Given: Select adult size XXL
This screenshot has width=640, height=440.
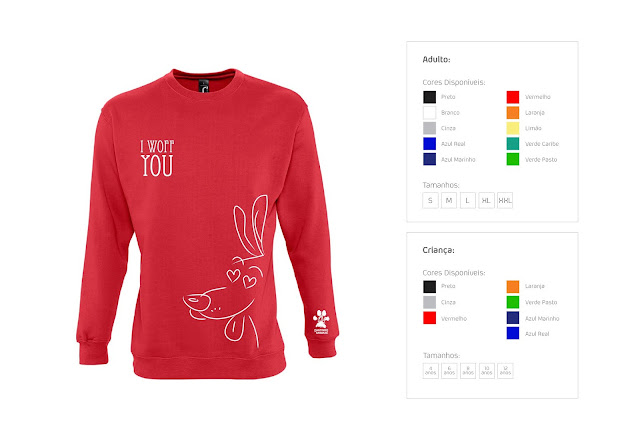Looking at the screenshot, I should click(x=505, y=200).
